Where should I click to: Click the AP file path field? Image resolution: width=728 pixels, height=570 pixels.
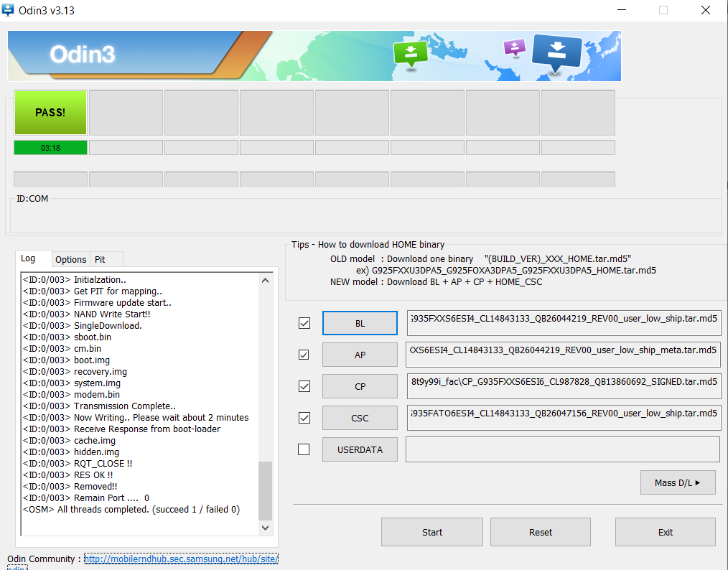tap(564, 355)
